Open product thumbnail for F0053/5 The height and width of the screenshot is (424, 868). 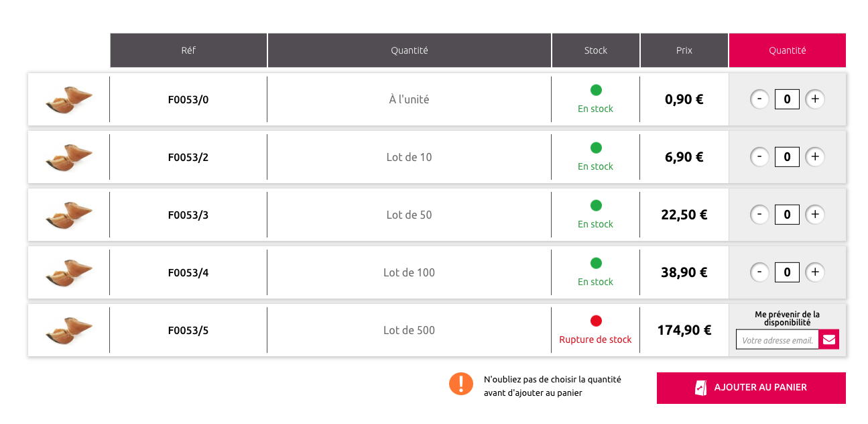point(68,330)
